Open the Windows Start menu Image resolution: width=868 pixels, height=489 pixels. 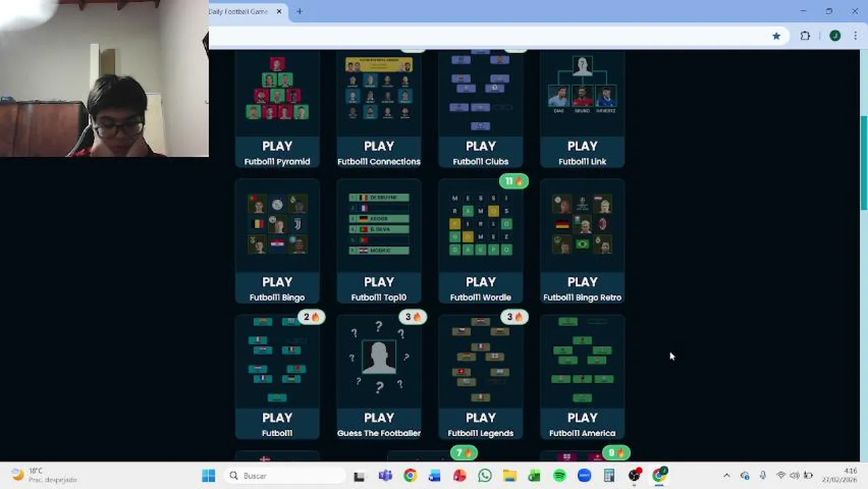tap(209, 475)
